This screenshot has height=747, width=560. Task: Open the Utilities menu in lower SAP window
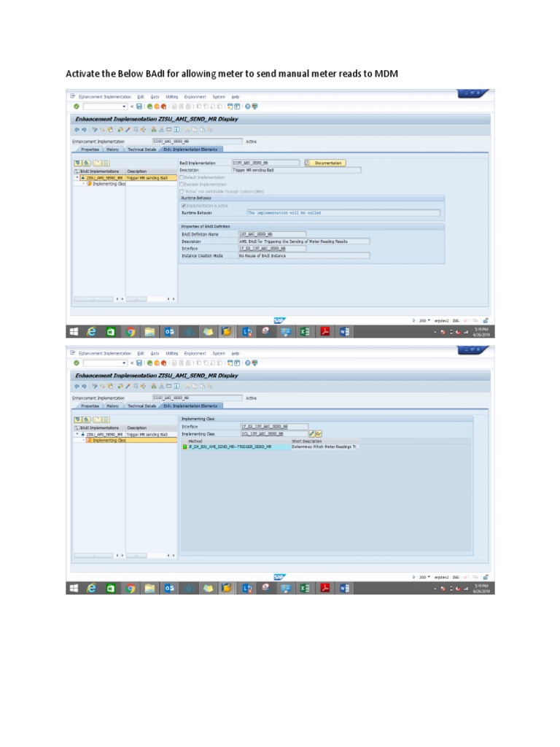[x=171, y=354]
